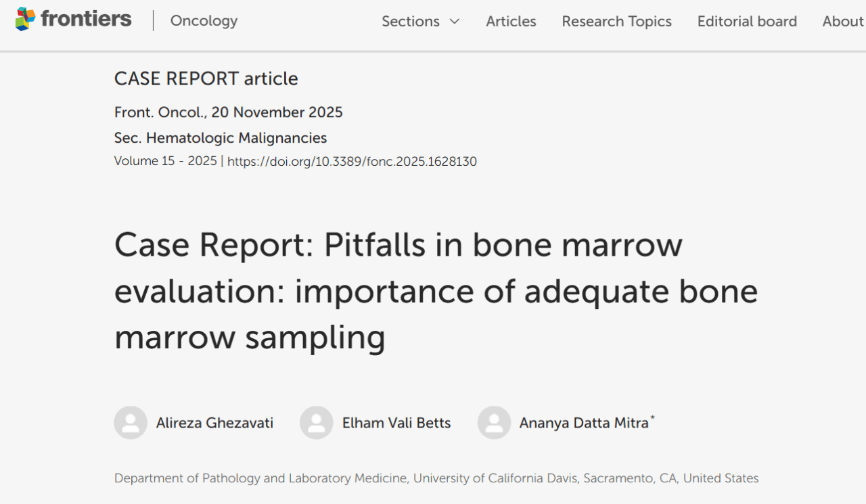866x504 pixels.
Task: Click the About navigation item
Action: [x=842, y=21]
